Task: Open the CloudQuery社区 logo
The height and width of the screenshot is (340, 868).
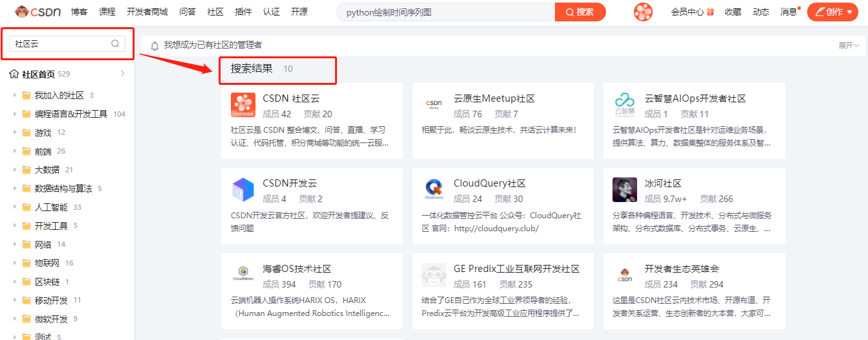Action: coord(433,190)
